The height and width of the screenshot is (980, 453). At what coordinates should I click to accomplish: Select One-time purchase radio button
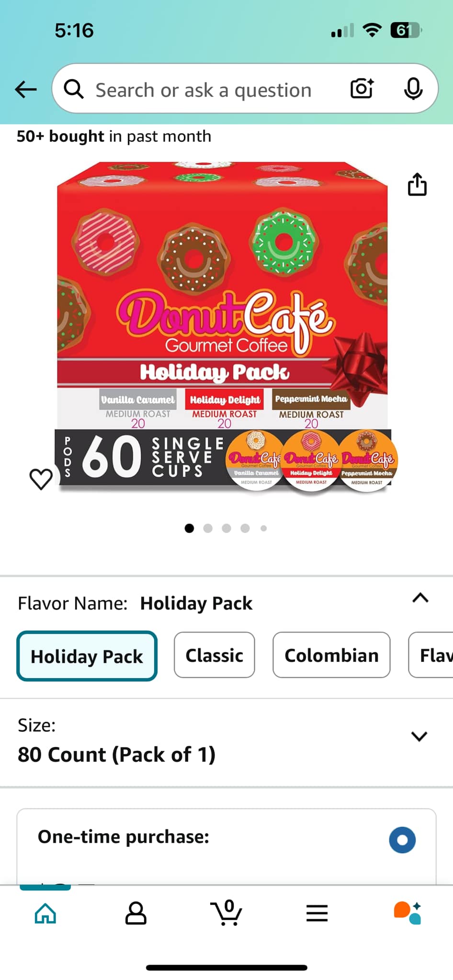click(x=402, y=840)
